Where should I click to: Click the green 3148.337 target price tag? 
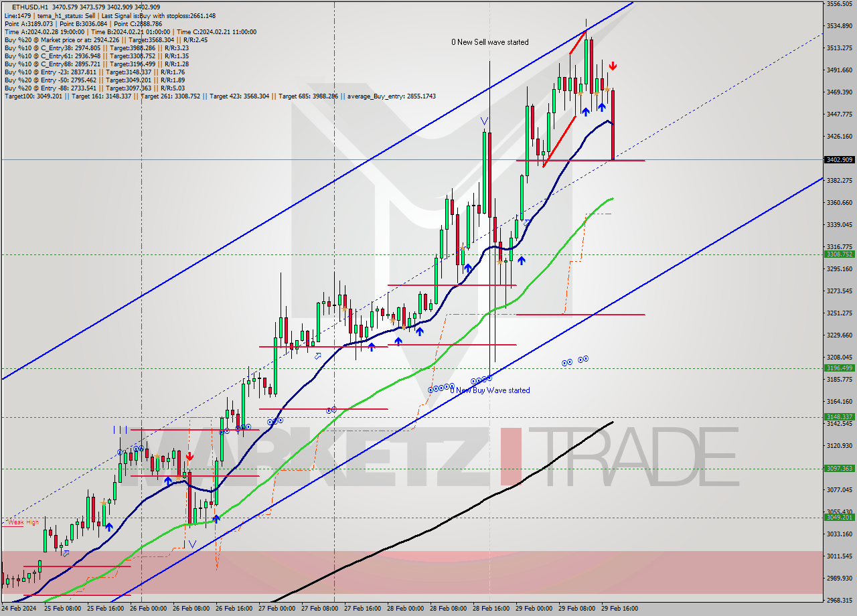840,417
